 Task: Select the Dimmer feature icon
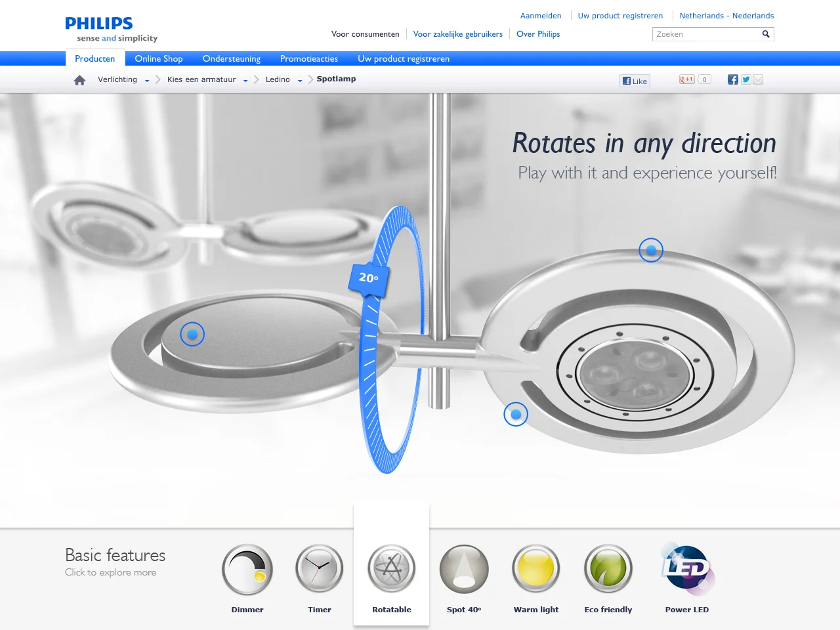click(247, 569)
